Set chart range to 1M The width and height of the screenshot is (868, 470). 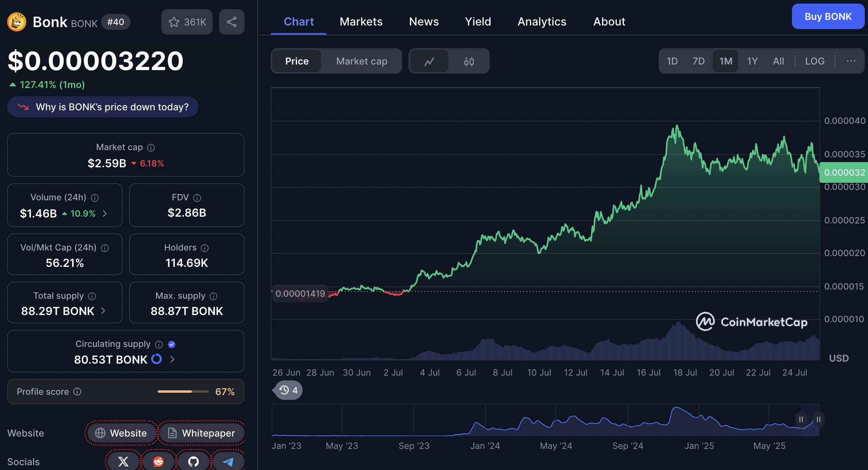[725, 61]
